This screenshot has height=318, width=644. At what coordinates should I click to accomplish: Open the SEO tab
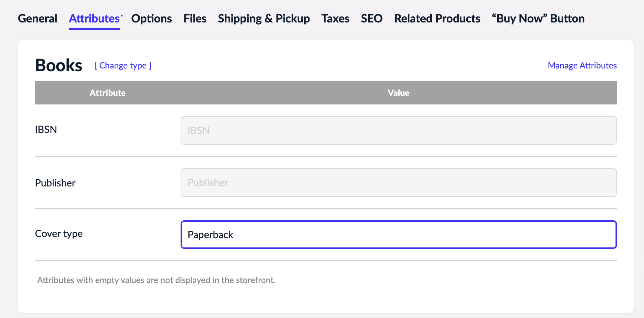pyautogui.click(x=372, y=18)
